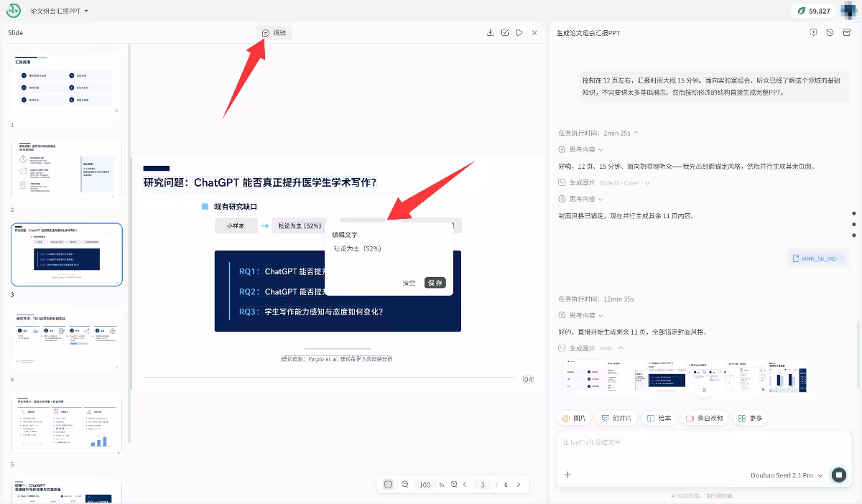Open the user avatar at top right
Image resolution: width=862 pixels, height=504 pixels.
(848, 11)
